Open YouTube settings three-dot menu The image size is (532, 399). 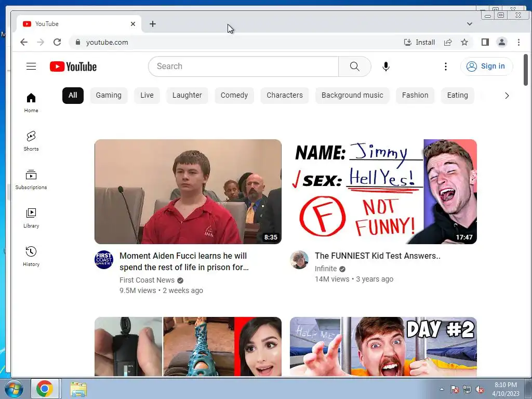[445, 66]
